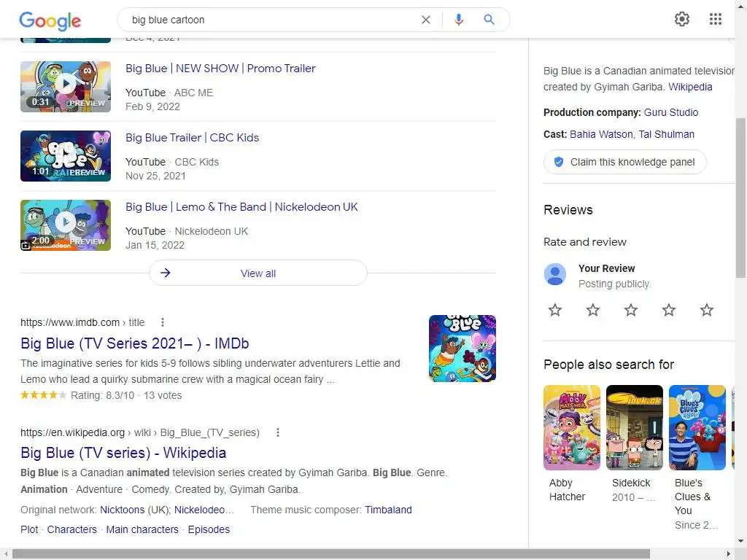Open the Characters sitelink
The width and height of the screenshot is (747, 560).
pyautogui.click(x=72, y=529)
